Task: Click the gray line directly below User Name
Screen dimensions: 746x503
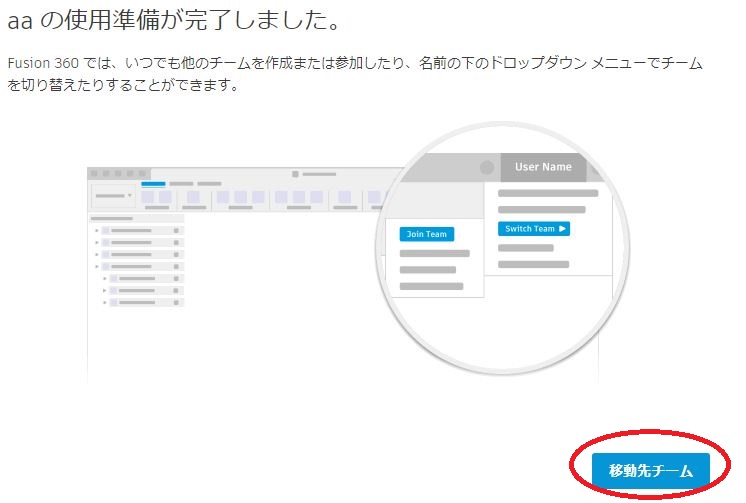Action: tap(548, 193)
